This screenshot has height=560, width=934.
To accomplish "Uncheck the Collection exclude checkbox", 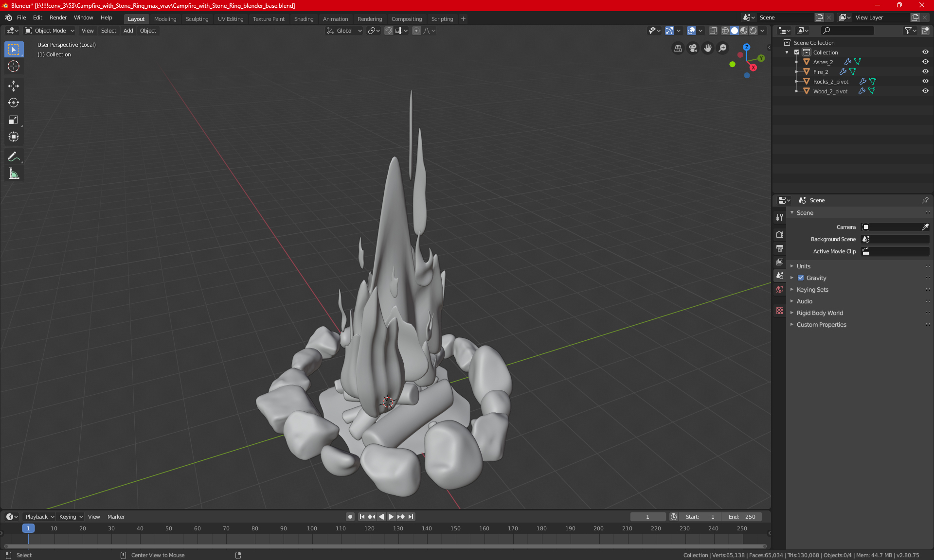I will coord(797,52).
